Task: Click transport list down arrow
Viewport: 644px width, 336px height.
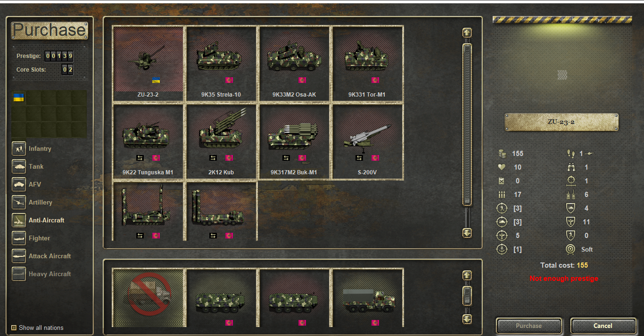Action: (467, 319)
